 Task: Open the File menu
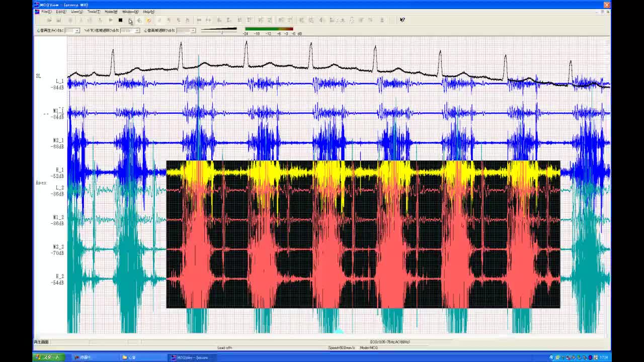coord(46,12)
